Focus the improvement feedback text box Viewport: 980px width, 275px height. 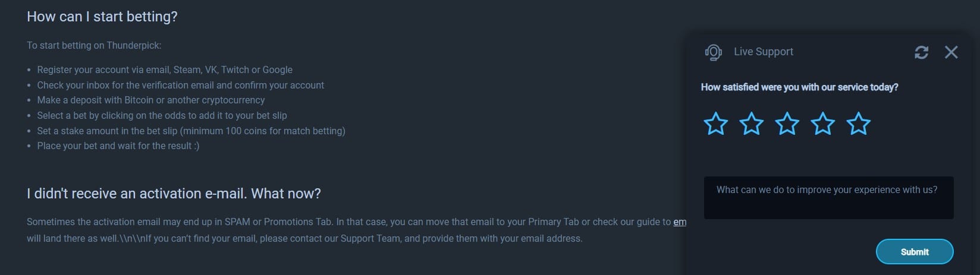point(828,198)
